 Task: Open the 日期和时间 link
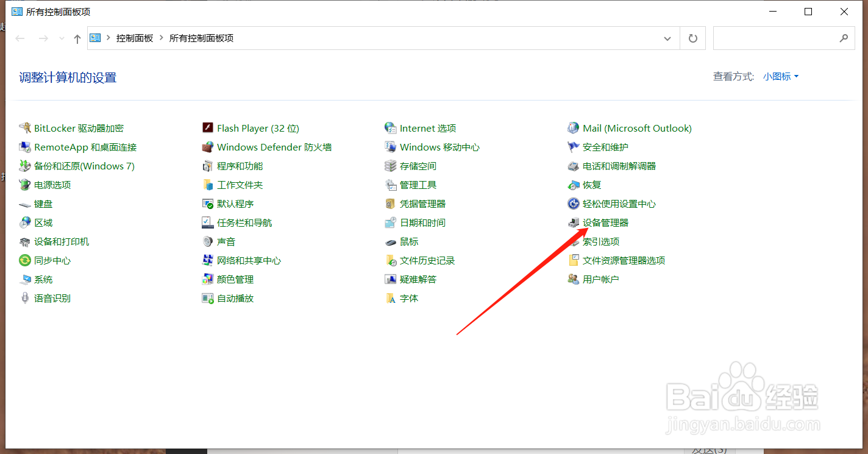[x=422, y=222]
